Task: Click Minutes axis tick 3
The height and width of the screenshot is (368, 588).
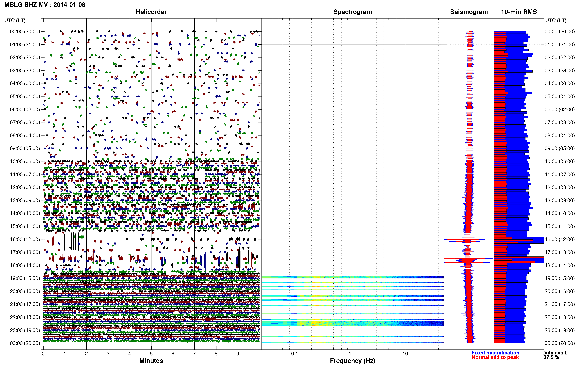Action: click(108, 354)
